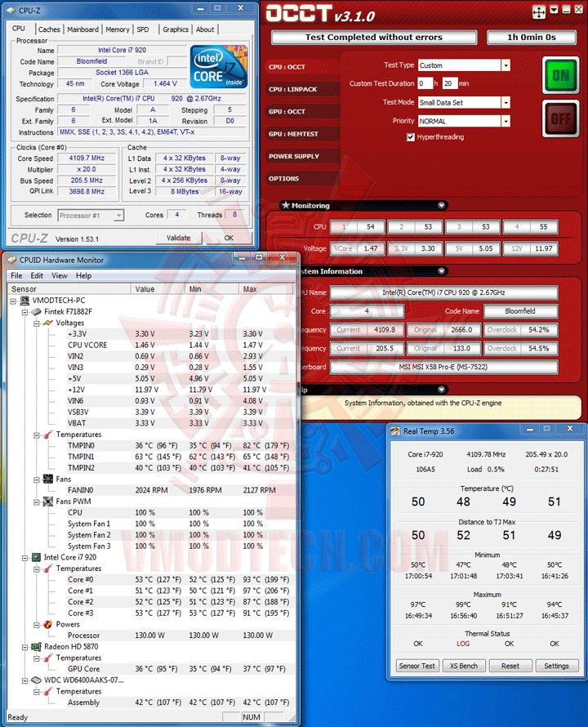Click the XS Bench button

pyautogui.click(x=464, y=666)
